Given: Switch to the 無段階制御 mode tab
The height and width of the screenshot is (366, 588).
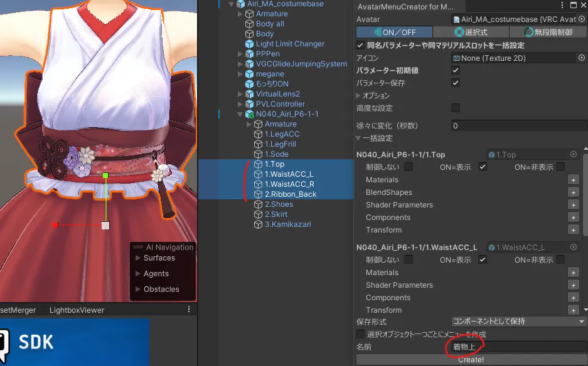Looking at the screenshot, I should pyautogui.click(x=548, y=32).
